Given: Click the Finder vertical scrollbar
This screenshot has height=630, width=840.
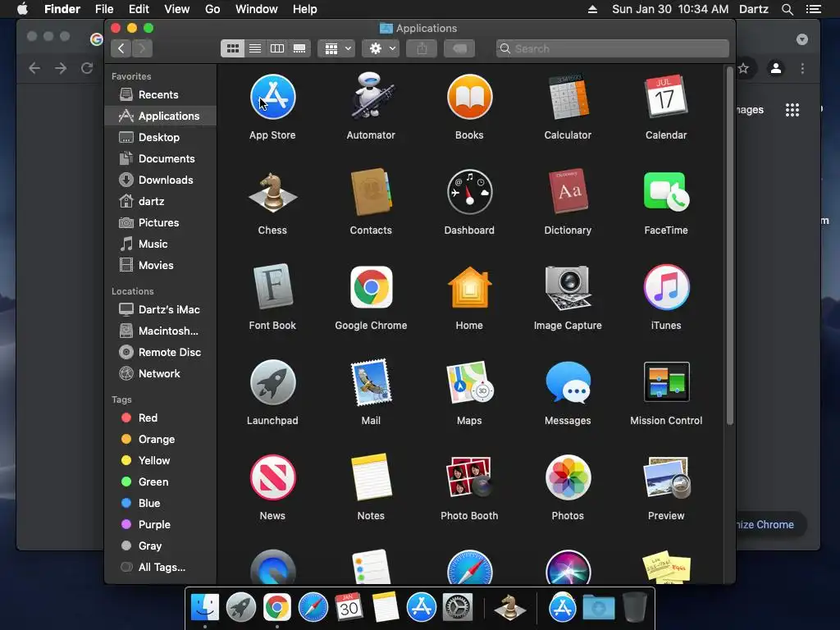Looking at the screenshot, I should pos(729,245).
